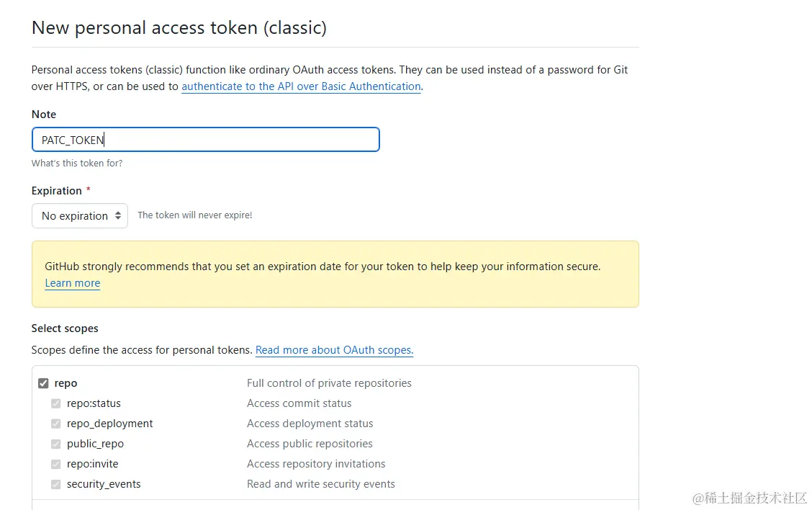The height and width of the screenshot is (510, 812).
Task: Toggle the repo_deployment checkbox
Action: [x=55, y=424]
